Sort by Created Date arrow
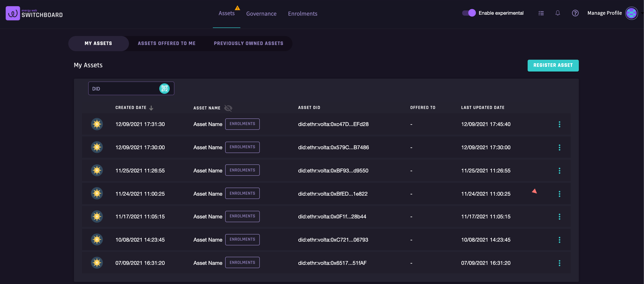This screenshot has width=644, height=284. point(151,108)
